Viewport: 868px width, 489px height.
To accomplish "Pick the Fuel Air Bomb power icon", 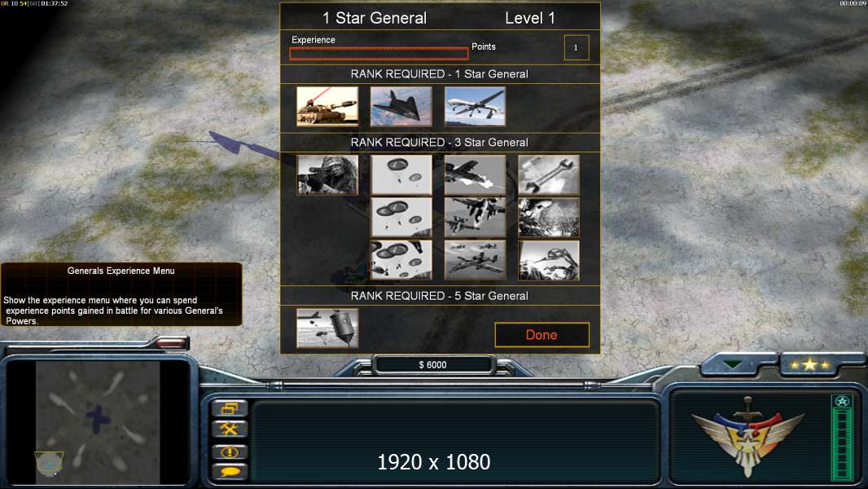I will pos(327,328).
